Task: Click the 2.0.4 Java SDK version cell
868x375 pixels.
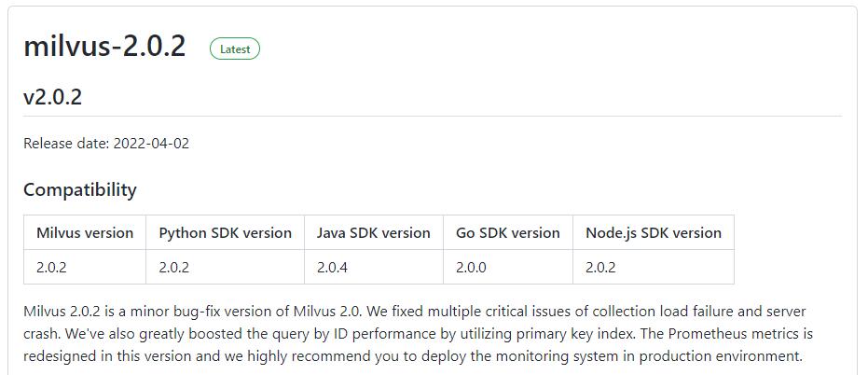Action: point(332,268)
